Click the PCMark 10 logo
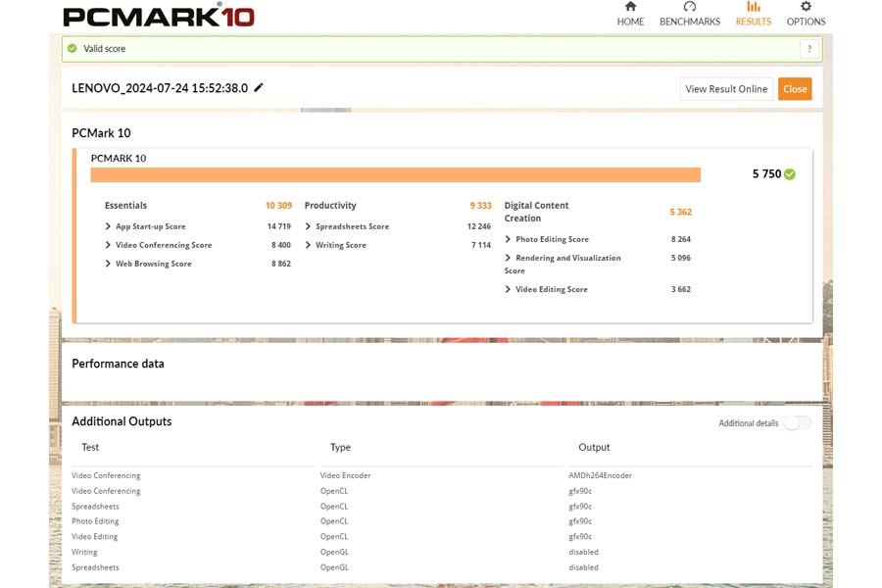 (159, 17)
